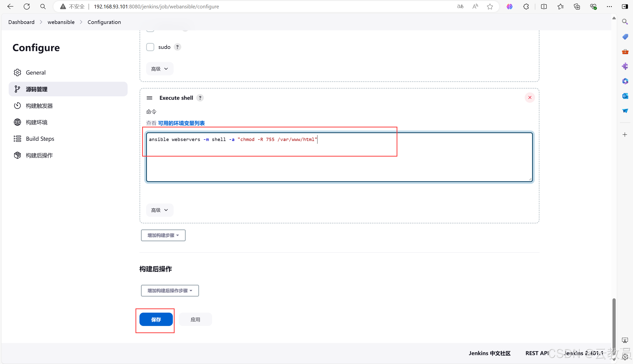Click the hamburger menu icon in Execute shell
633x364 pixels.
click(150, 98)
